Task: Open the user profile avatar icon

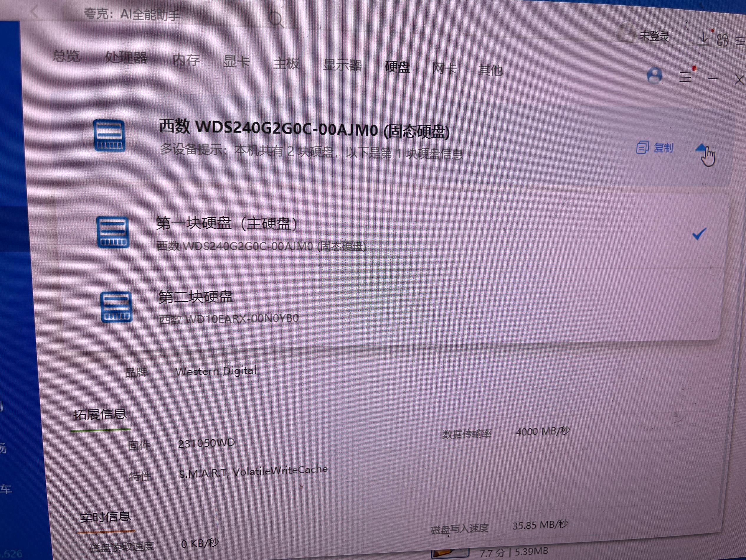Action: (655, 75)
